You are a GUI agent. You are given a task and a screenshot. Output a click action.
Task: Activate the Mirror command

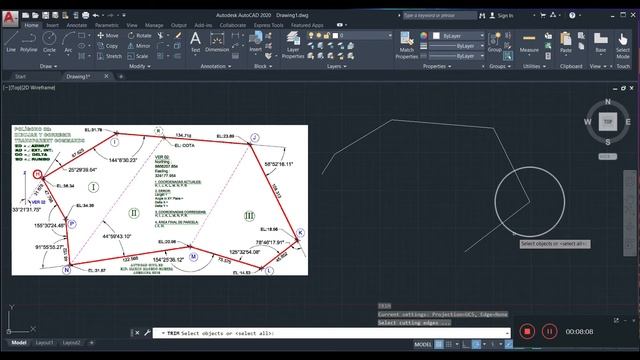point(139,46)
